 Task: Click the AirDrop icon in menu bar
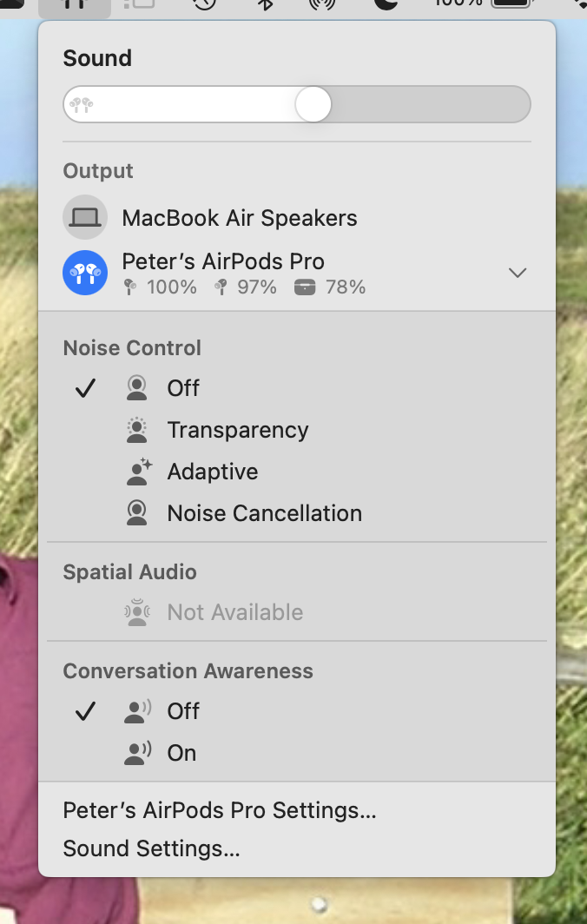(322, 4)
